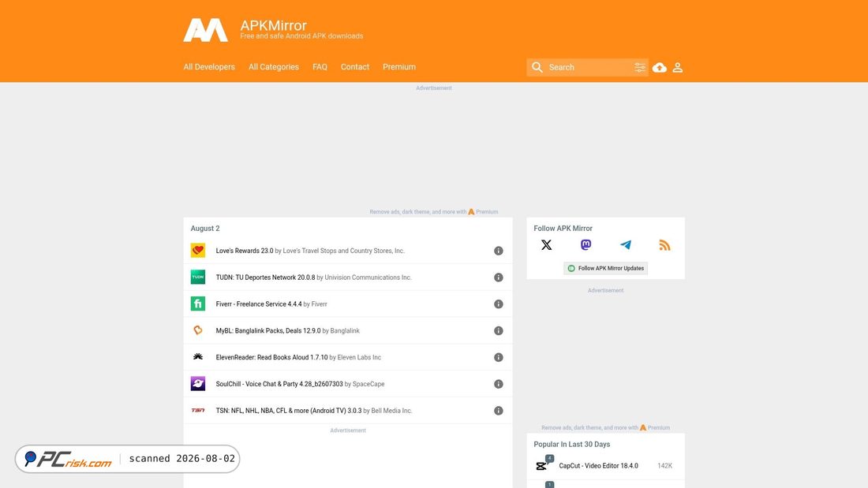The image size is (868, 488).
Task: Click the TUDN app icon
Action: click(197, 277)
